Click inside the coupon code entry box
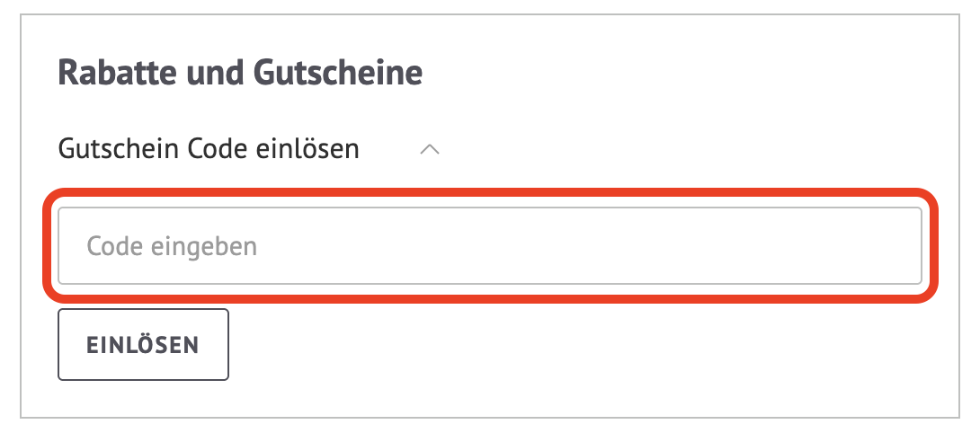Image resolution: width=980 pixels, height=433 pixels. click(x=490, y=246)
